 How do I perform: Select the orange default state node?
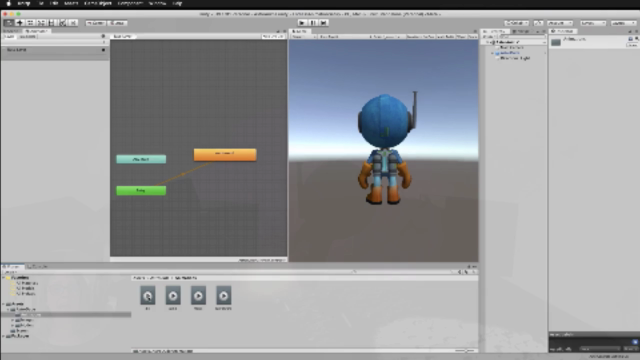point(225,155)
